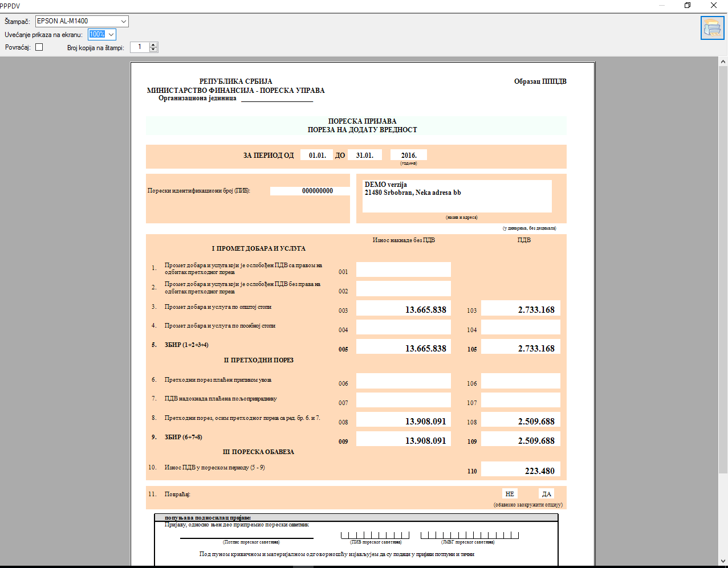This screenshot has width=728, height=568.
Task: Increase copy count with the up arrow
Action: point(153,45)
